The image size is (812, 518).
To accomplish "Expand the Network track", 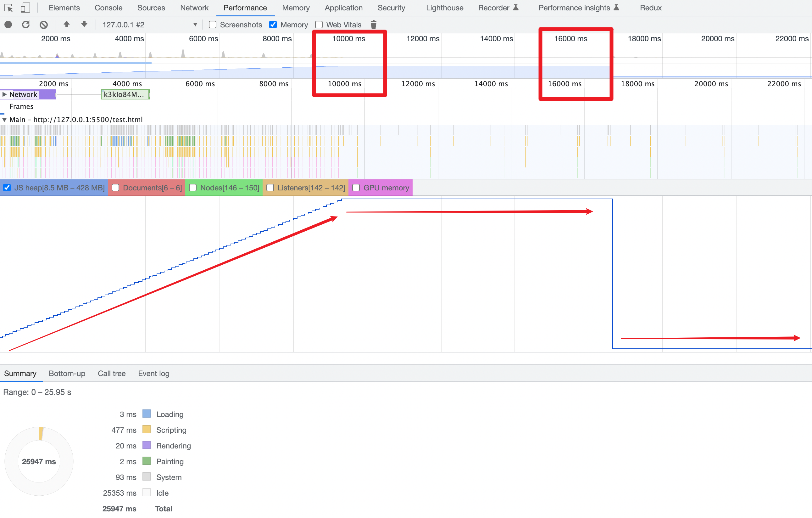I will (x=4, y=94).
